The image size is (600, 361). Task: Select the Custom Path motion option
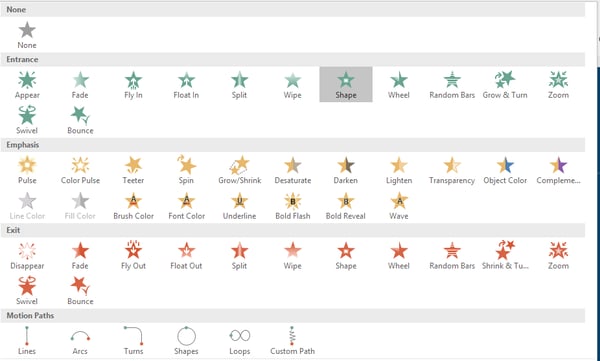tap(293, 340)
